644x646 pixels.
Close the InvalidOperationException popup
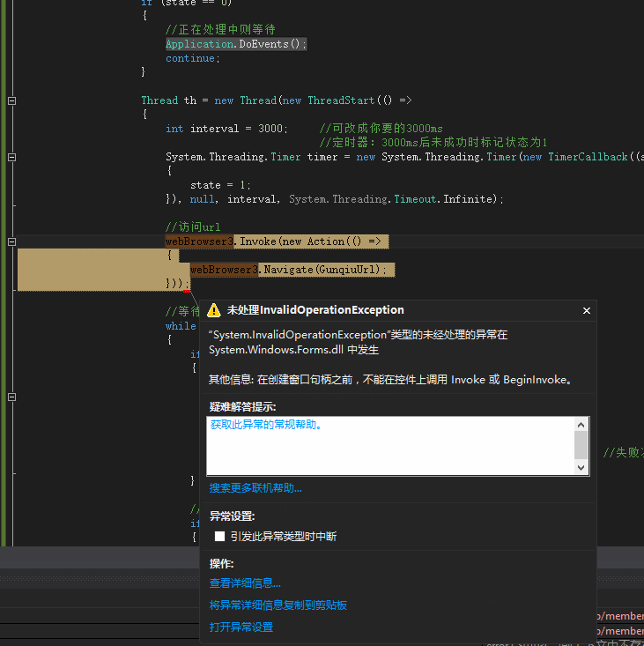click(x=587, y=310)
